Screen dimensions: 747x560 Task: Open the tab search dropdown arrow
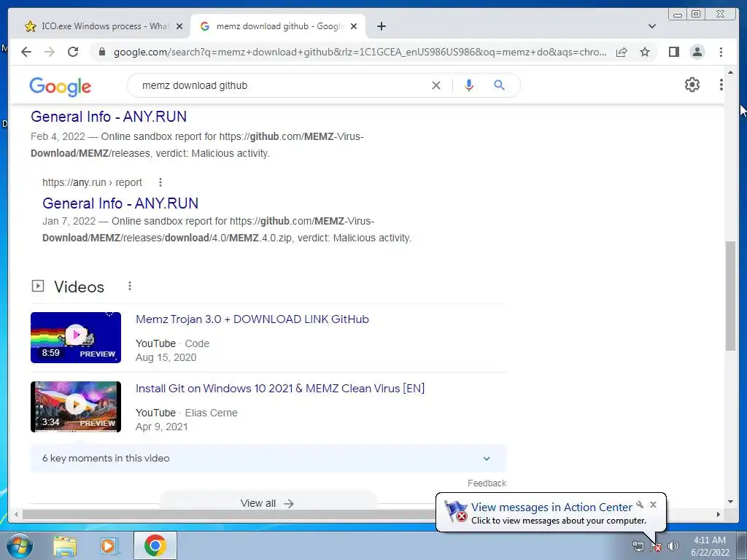652,26
